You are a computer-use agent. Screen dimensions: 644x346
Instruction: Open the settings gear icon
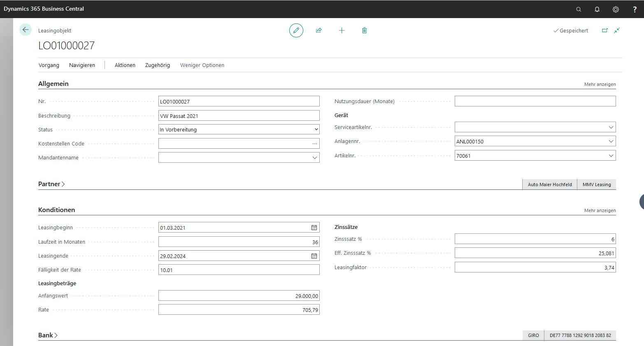(x=616, y=9)
